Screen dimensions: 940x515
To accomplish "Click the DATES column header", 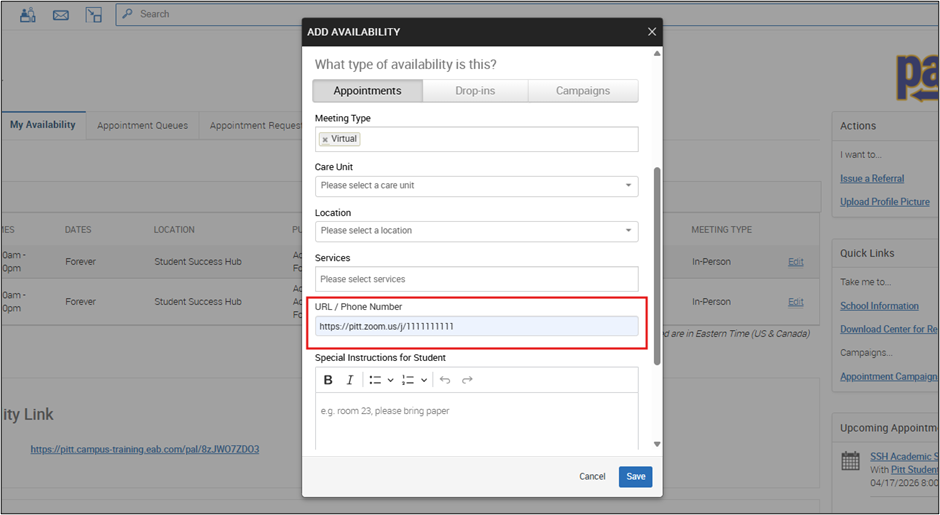I will pos(78,230).
